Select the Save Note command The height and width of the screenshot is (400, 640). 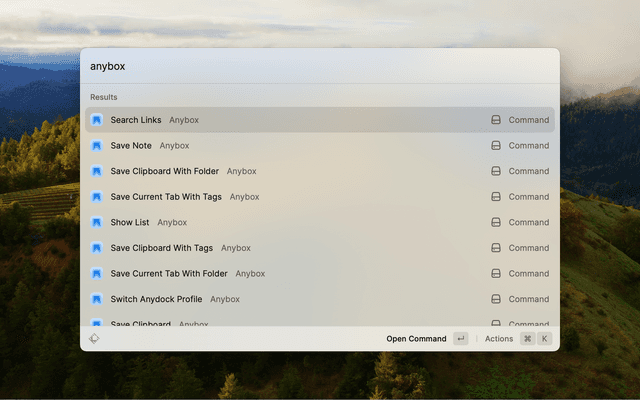(x=131, y=146)
